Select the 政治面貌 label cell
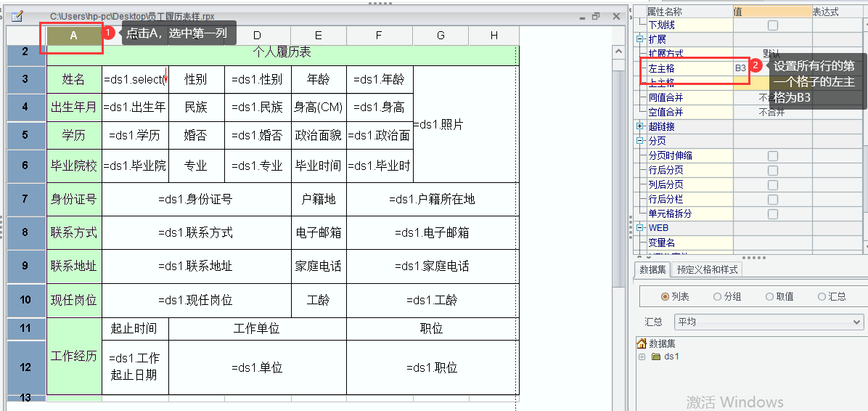868x411 pixels. point(319,136)
